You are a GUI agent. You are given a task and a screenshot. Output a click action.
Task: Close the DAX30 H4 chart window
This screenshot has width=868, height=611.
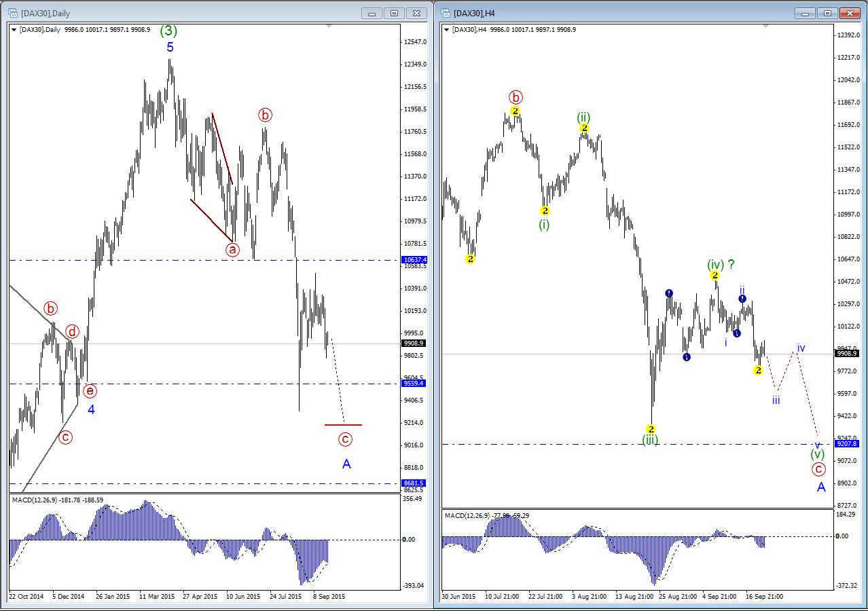point(850,13)
